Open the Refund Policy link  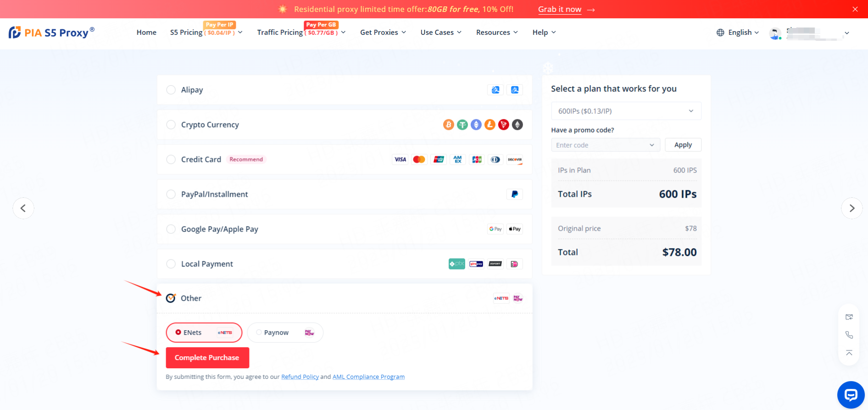[x=300, y=377]
